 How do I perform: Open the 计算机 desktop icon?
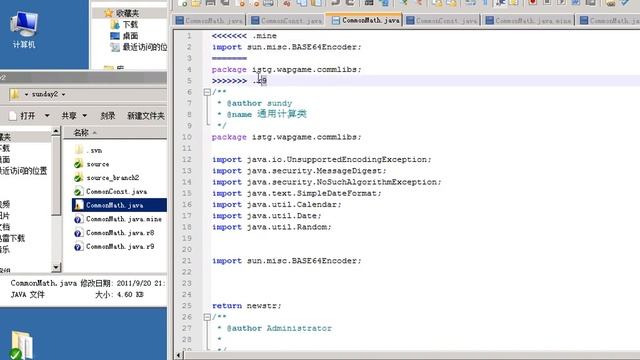click(x=24, y=29)
